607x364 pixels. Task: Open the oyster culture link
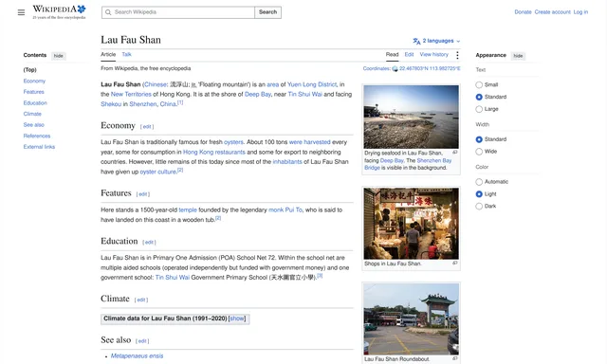pyautogui.click(x=158, y=172)
